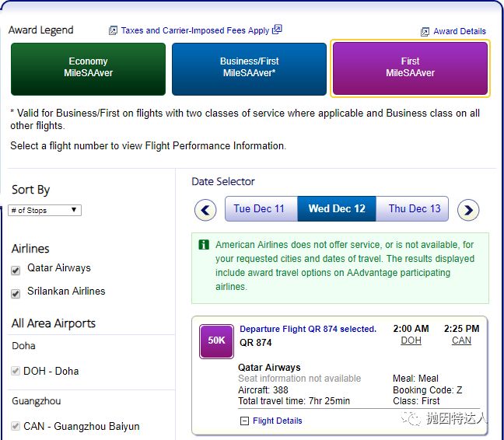Open the Sort By # of Stops dropdown

click(x=44, y=211)
